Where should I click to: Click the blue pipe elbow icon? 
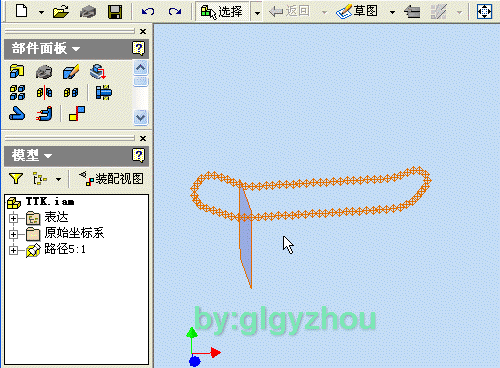pyautogui.click(x=17, y=113)
